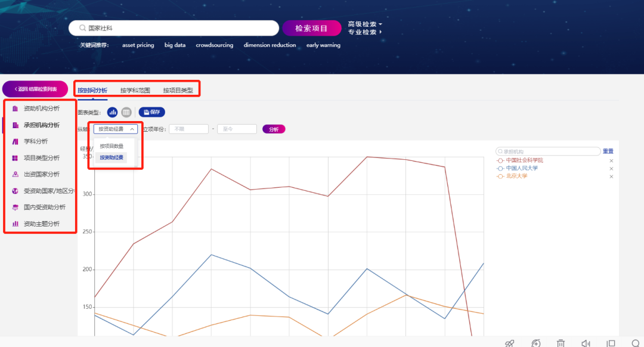Select 学科分析 in the left sidebar
Screen dimensions: 644x347
click(35, 141)
